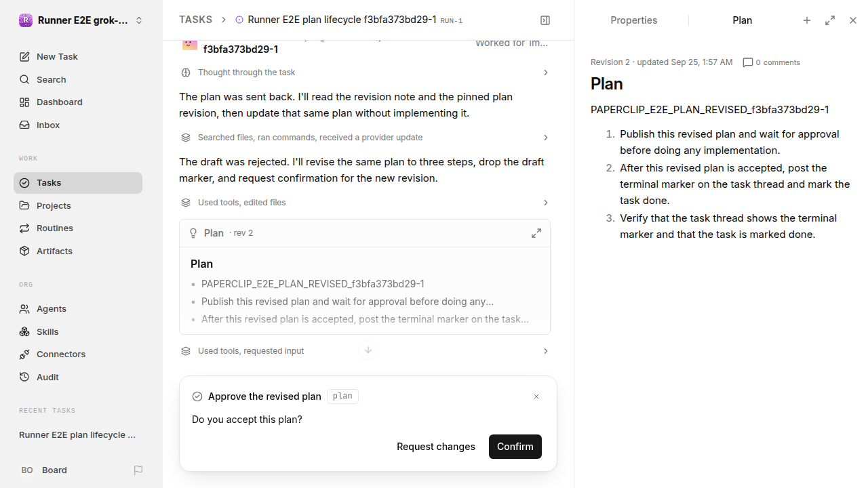868x488 pixels.
Task: Expand the Plan panel to fullscreen
Action: click(830, 20)
